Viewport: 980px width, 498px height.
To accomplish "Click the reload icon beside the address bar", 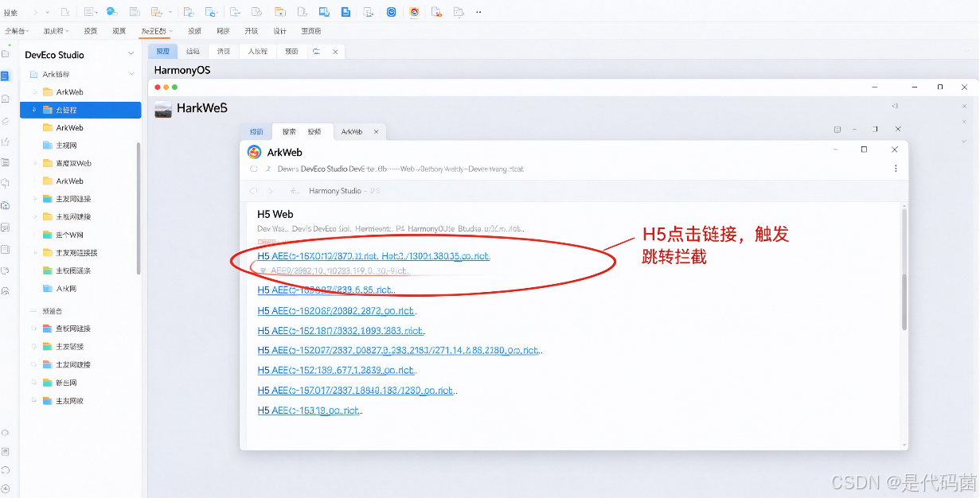I will click(254, 169).
